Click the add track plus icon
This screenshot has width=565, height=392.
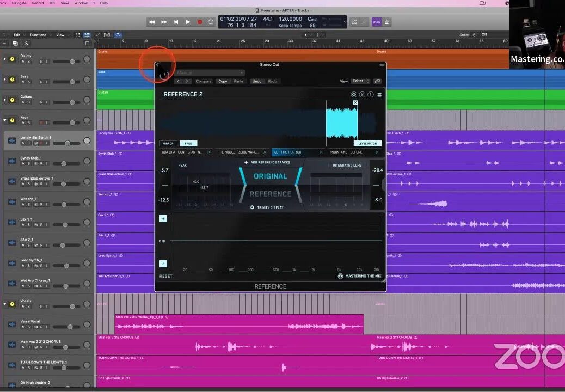click(x=4, y=43)
